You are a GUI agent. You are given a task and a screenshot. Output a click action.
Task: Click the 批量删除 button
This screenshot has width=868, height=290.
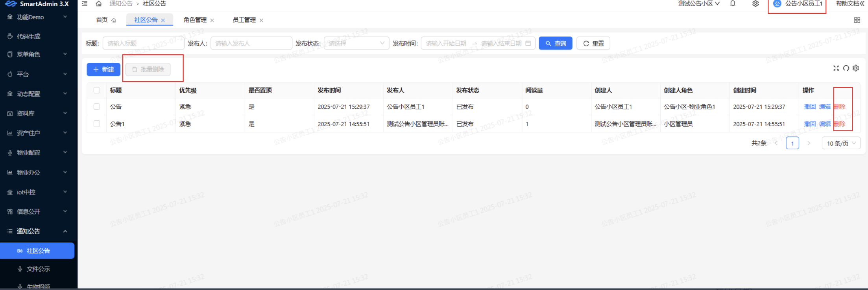click(x=148, y=69)
